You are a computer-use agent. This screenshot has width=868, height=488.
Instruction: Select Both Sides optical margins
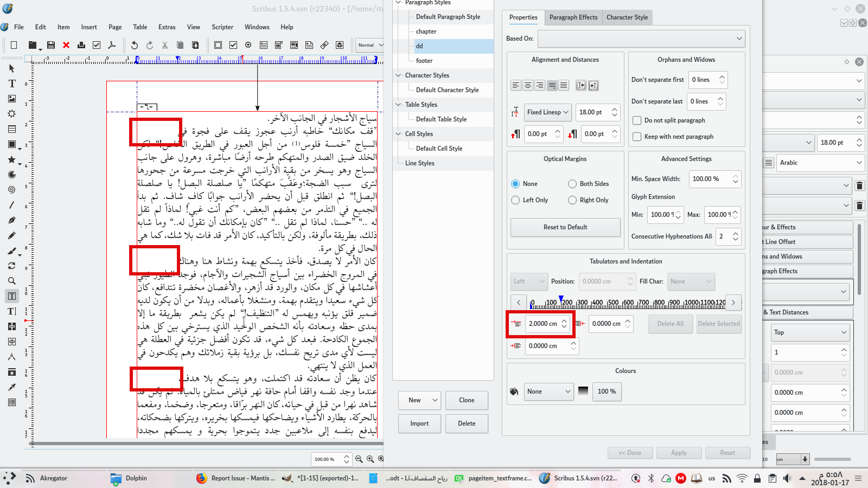click(x=572, y=184)
